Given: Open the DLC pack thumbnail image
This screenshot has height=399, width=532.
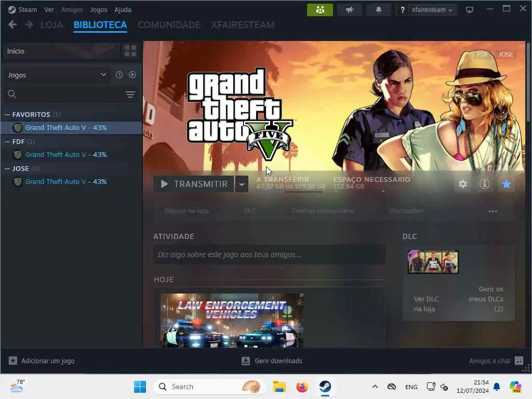Looking at the screenshot, I should (x=433, y=262).
